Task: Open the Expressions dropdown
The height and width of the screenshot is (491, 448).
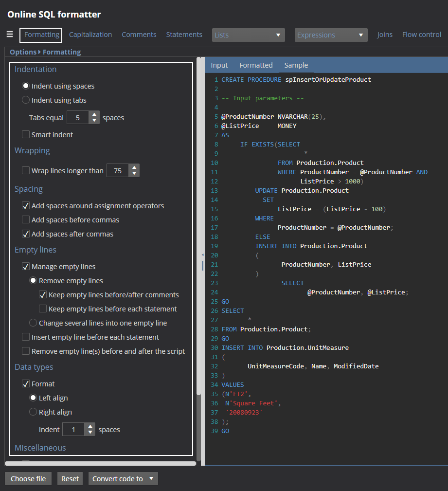Action: point(331,35)
